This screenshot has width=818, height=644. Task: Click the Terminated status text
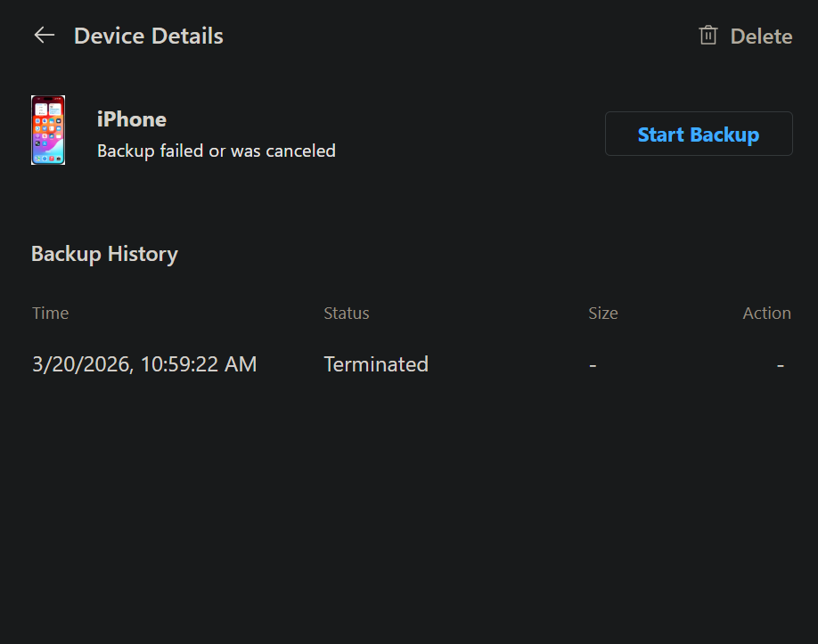click(x=376, y=364)
